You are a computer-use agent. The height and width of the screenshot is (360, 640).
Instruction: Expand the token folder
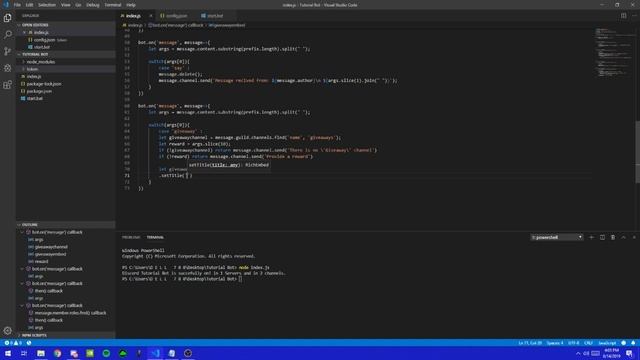click(x=32, y=69)
